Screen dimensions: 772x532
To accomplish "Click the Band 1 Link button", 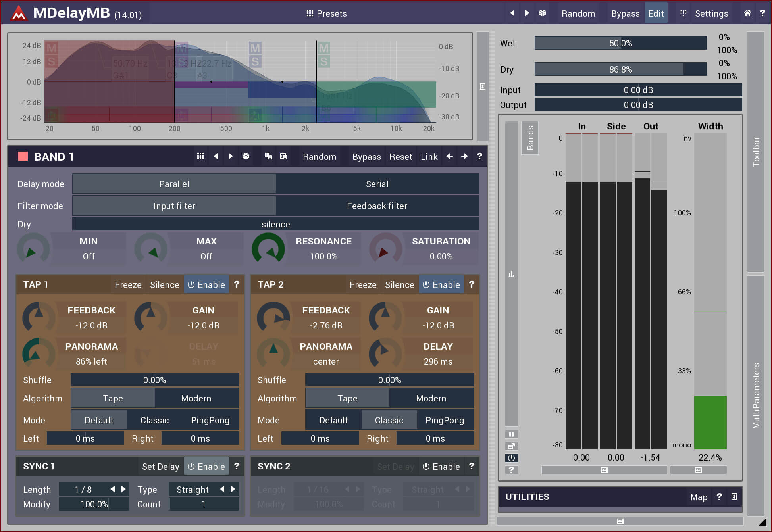I will pyautogui.click(x=429, y=157).
